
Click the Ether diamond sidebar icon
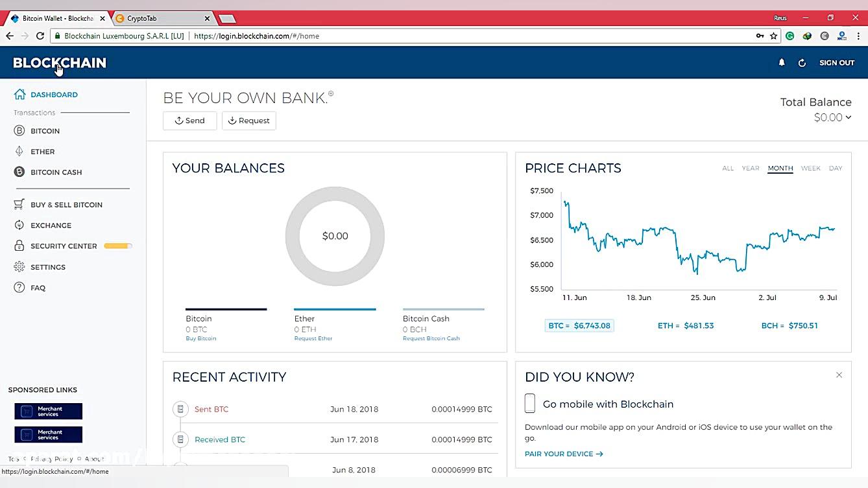(x=19, y=152)
